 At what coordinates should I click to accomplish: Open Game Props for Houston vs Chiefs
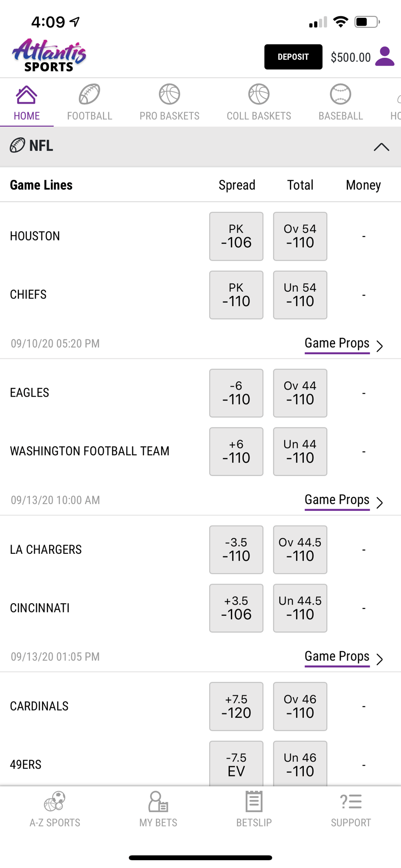click(344, 344)
